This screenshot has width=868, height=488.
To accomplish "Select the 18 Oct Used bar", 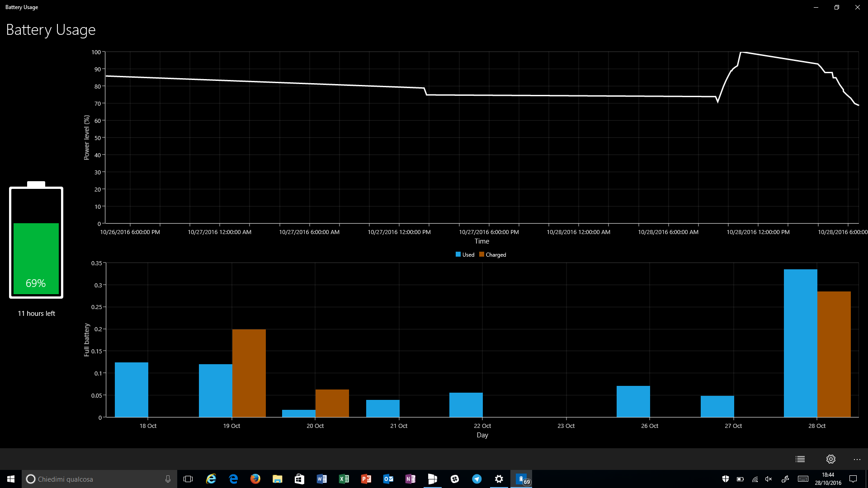I will (131, 389).
